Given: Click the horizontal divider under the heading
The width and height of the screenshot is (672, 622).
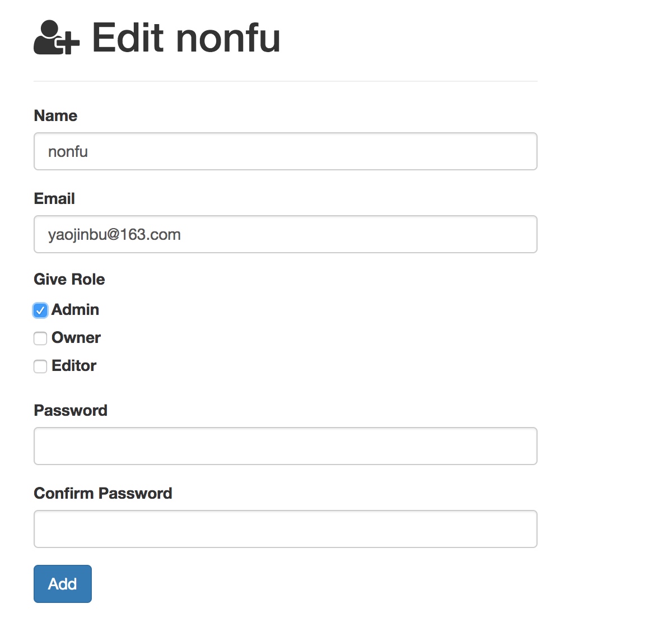Looking at the screenshot, I should pos(286,81).
